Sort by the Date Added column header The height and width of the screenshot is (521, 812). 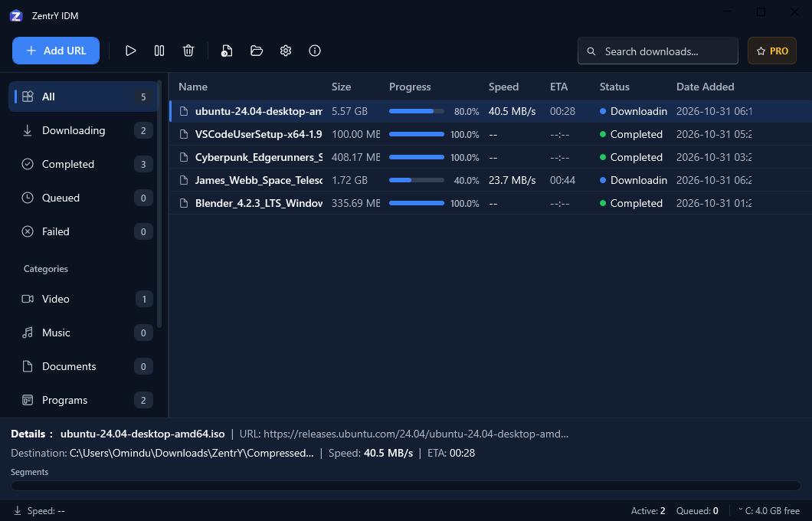(x=705, y=87)
